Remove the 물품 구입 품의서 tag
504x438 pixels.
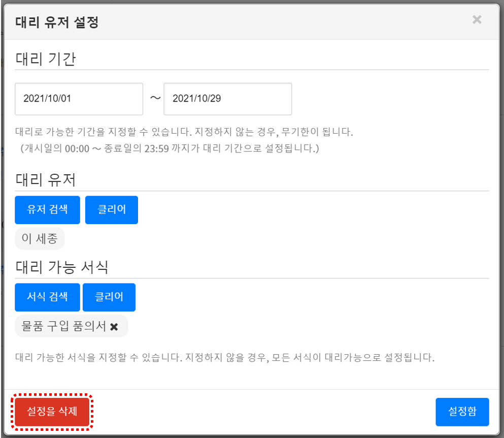(x=114, y=327)
